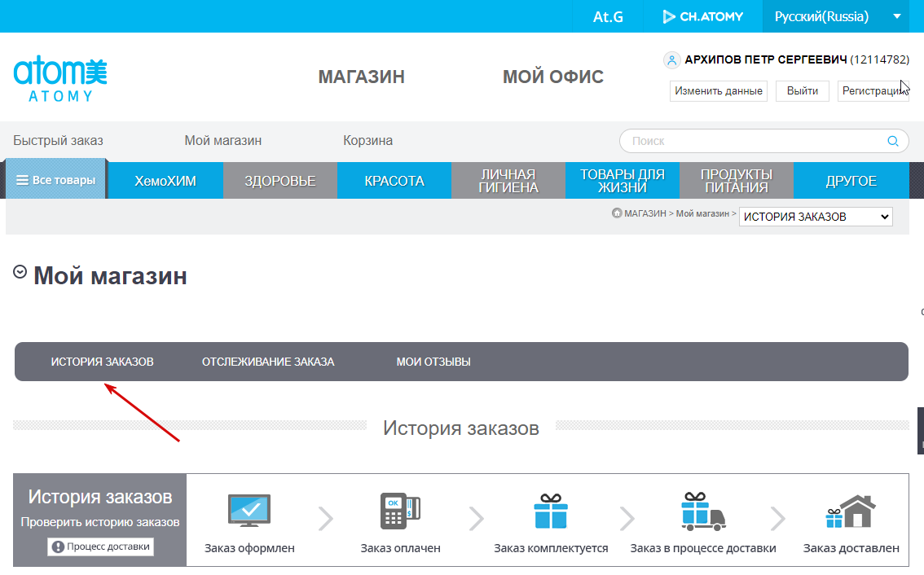
Task: Click the Заказ оплачен terminal icon
Action: [400, 510]
